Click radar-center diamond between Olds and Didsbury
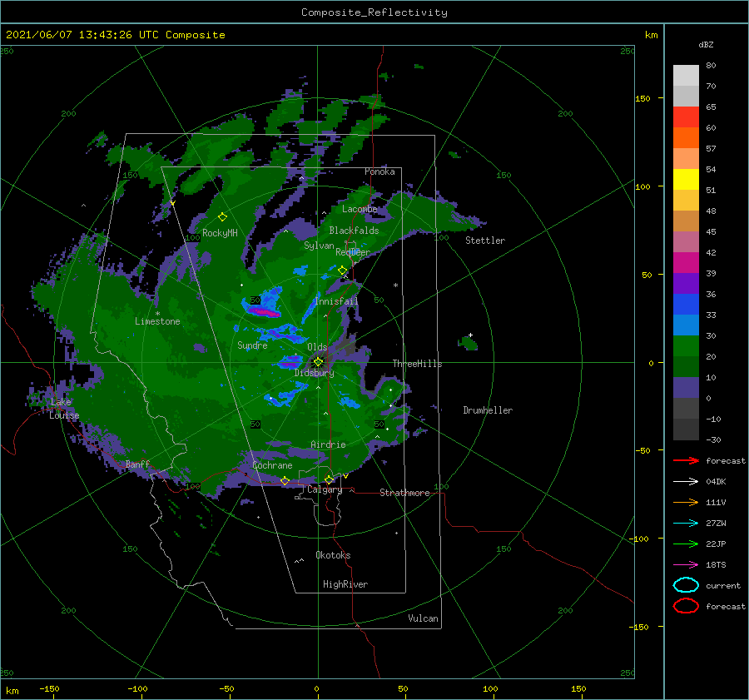Screen dimensions: 749x700 pos(318,362)
